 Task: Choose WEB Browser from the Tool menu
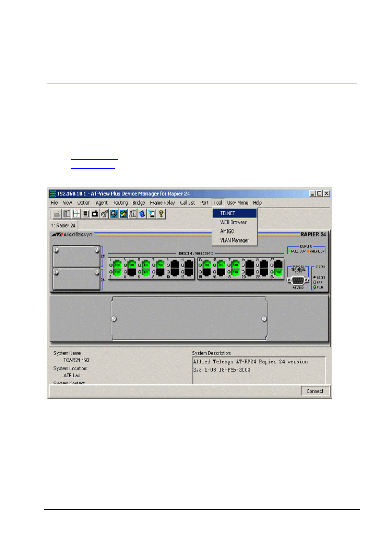pos(235,222)
